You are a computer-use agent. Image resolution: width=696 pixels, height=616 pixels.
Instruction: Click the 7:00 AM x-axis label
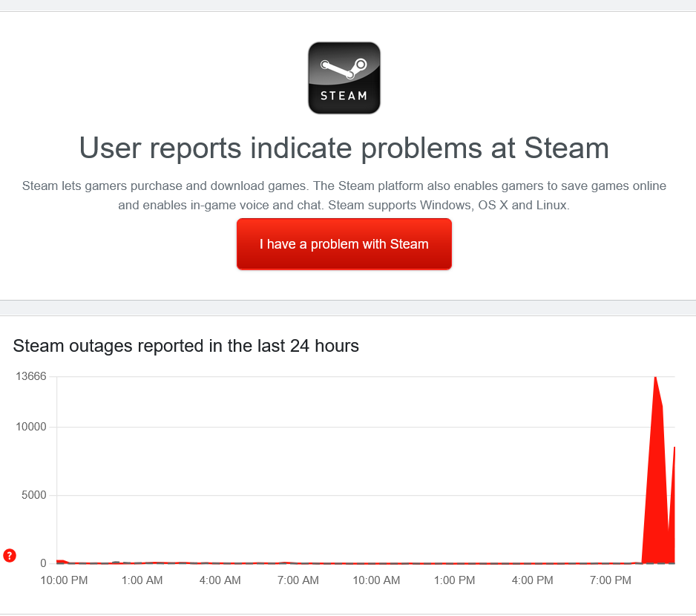tap(298, 580)
